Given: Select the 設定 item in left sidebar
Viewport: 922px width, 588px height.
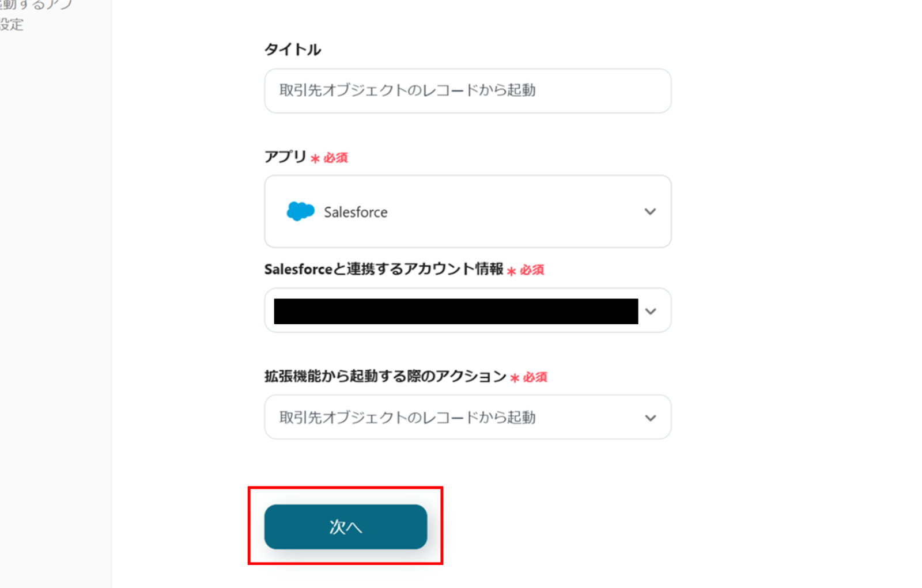Looking at the screenshot, I should click(x=12, y=25).
